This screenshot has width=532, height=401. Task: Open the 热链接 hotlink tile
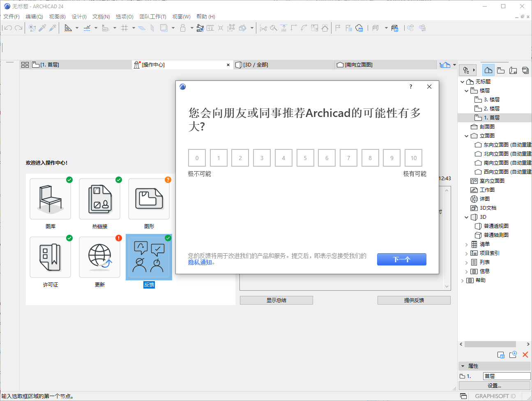[100, 199]
